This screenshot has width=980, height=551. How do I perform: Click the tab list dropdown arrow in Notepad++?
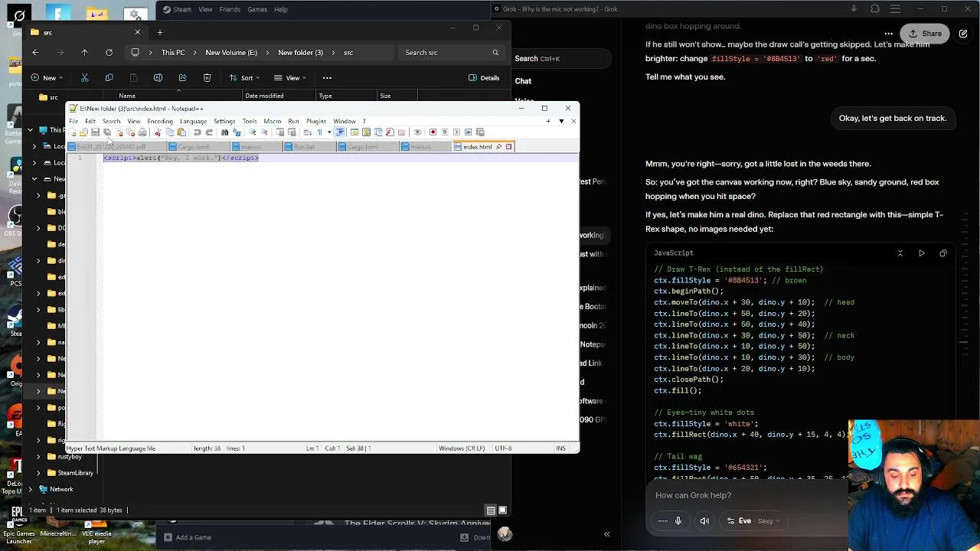562,121
